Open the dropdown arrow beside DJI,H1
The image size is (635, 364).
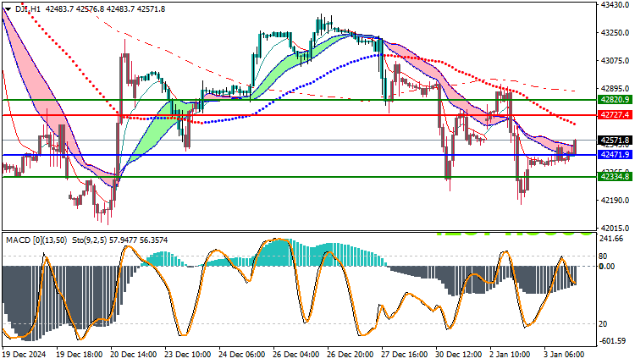(x=8, y=9)
